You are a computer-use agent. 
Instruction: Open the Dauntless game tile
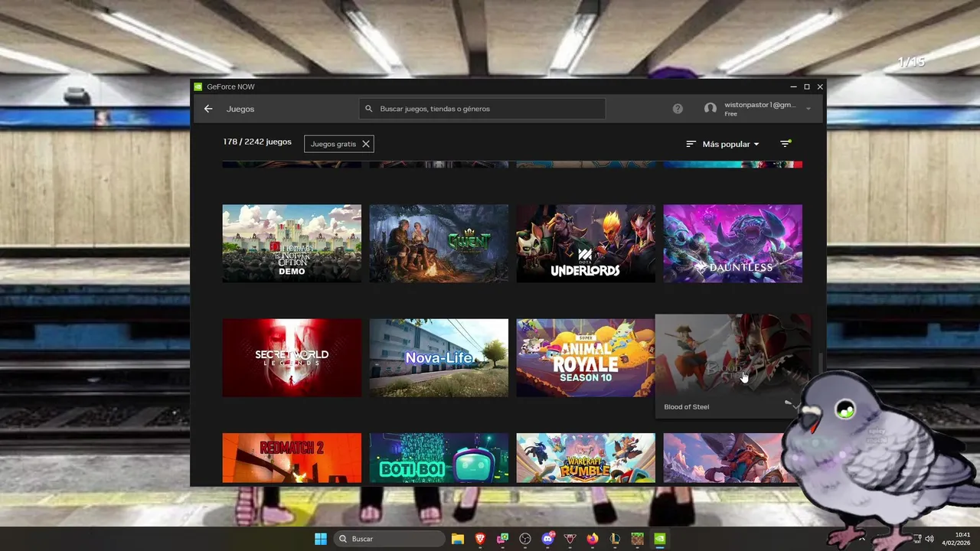pos(733,243)
